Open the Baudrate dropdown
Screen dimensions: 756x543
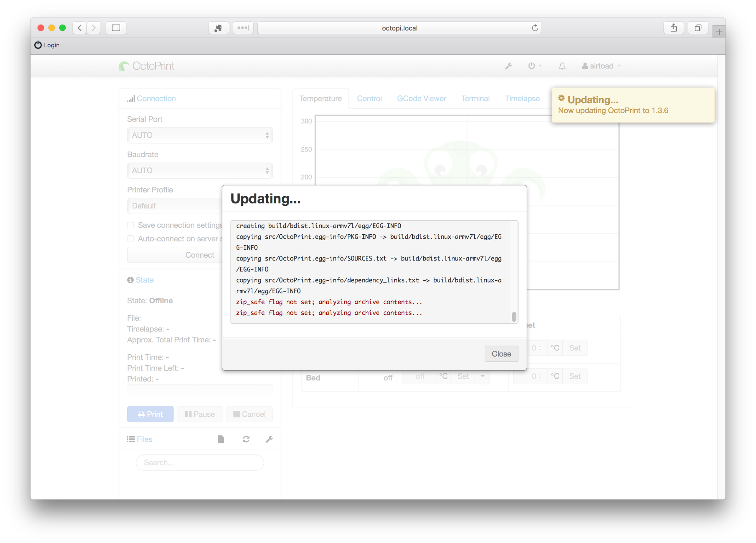[200, 171]
